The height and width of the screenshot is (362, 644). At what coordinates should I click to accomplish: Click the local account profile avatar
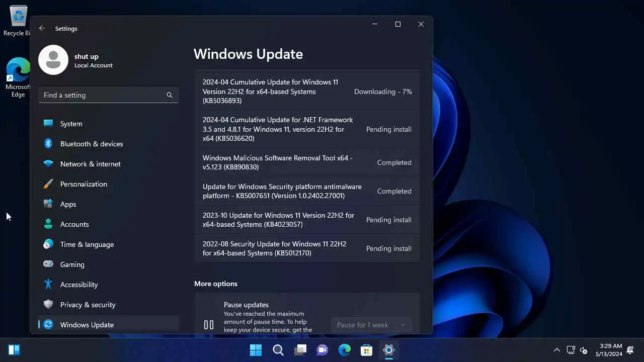53,60
